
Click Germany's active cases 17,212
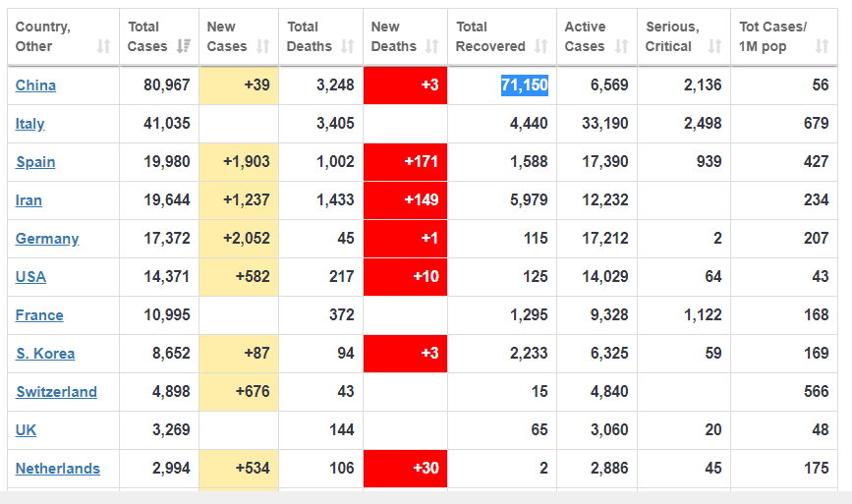(x=604, y=239)
